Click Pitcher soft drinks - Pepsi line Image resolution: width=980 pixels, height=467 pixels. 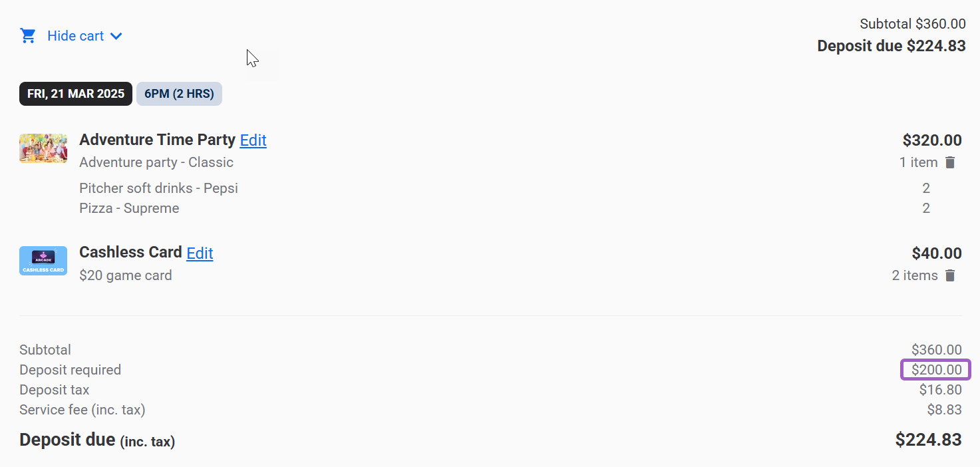point(158,188)
